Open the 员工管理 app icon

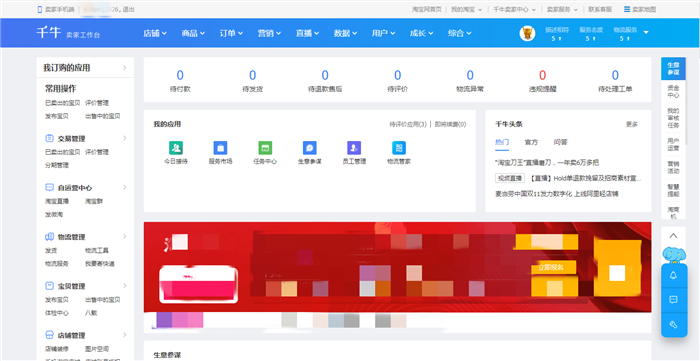click(x=354, y=148)
